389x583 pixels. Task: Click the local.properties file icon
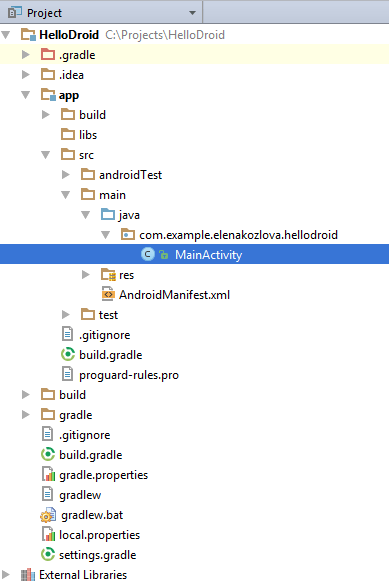(48, 535)
